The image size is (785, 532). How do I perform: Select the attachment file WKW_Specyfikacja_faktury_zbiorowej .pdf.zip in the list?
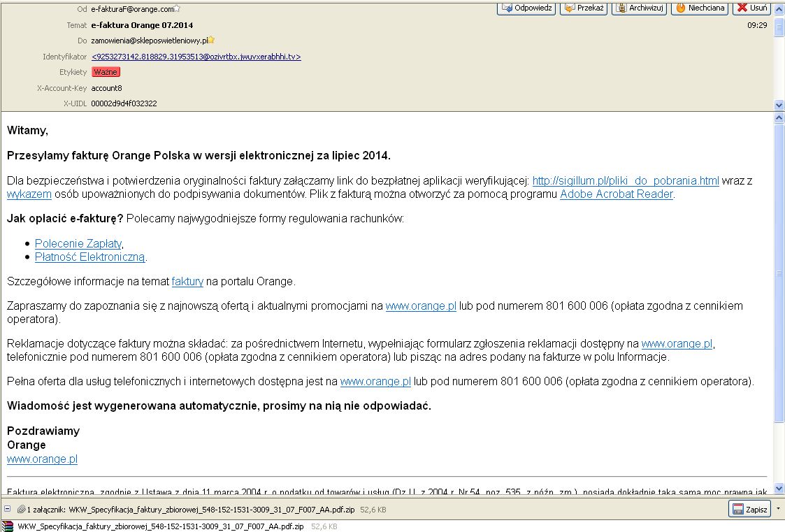161,526
